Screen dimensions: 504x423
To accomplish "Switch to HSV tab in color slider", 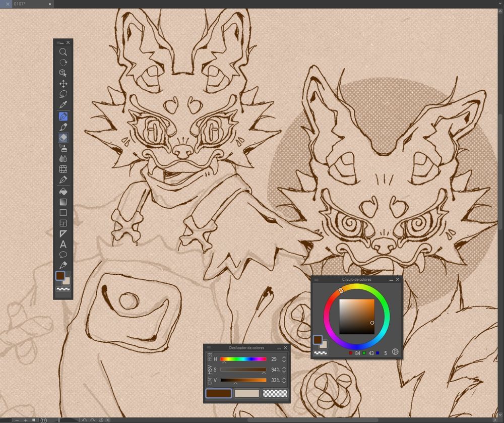I will coord(209,370).
